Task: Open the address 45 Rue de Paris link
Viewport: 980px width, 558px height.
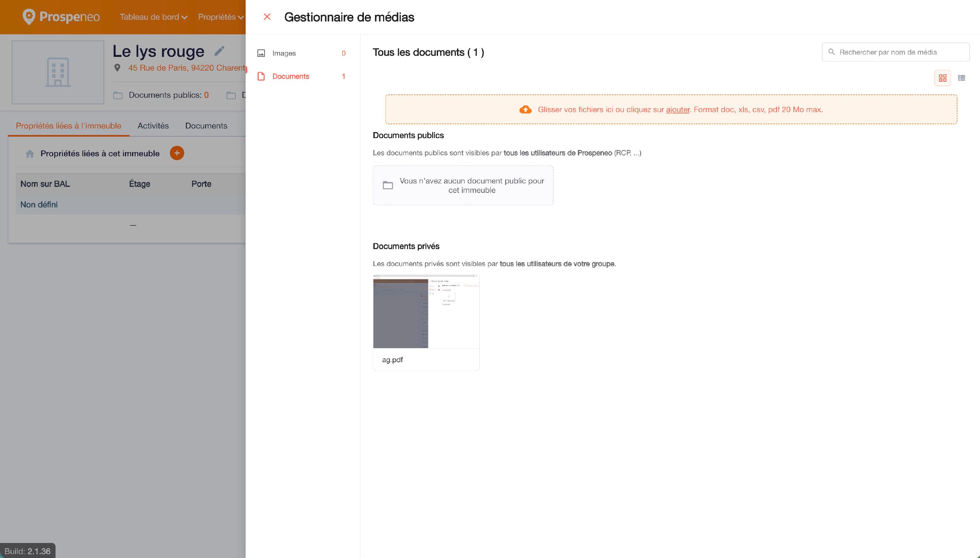Action: click(187, 68)
